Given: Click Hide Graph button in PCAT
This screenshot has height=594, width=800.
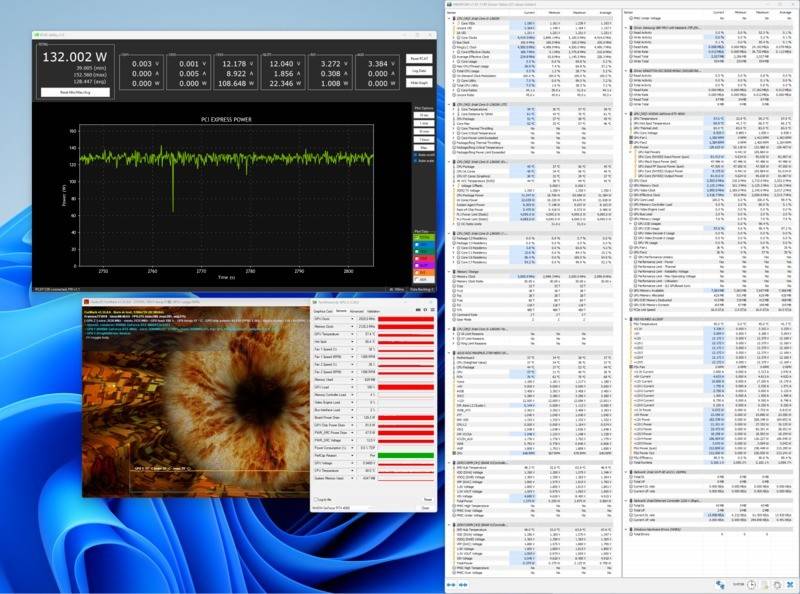Looking at the screenshot, I should point(419,83).
